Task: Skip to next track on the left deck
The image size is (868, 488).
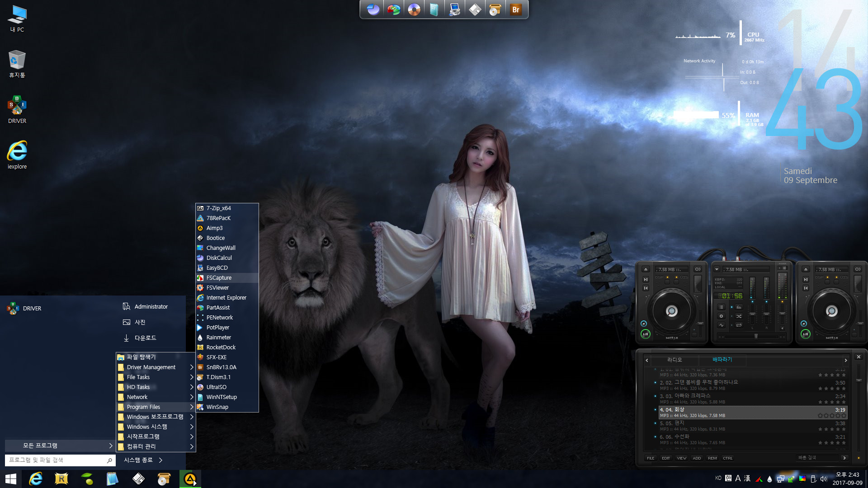Action: 646,280
